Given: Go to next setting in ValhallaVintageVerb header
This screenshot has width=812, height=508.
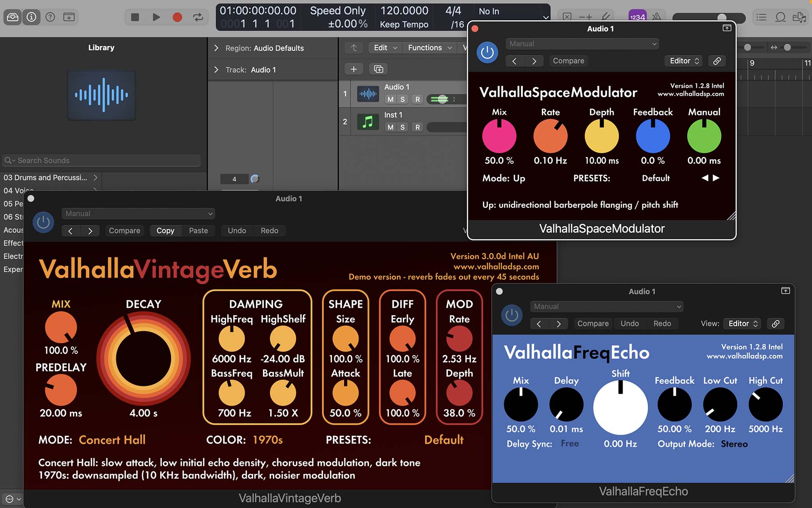Looking at the screenshot, I should pyautogui.click(x=90, y=231).
